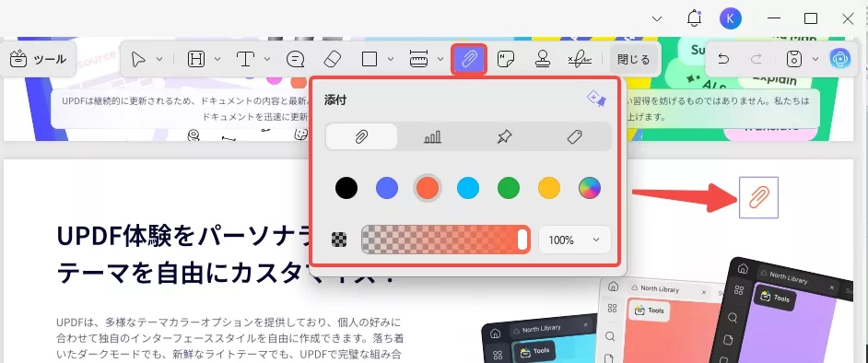This screenshot has width=868, height=363.
Task: Expand the save options dropdown arrow
Action: [815, 59]
